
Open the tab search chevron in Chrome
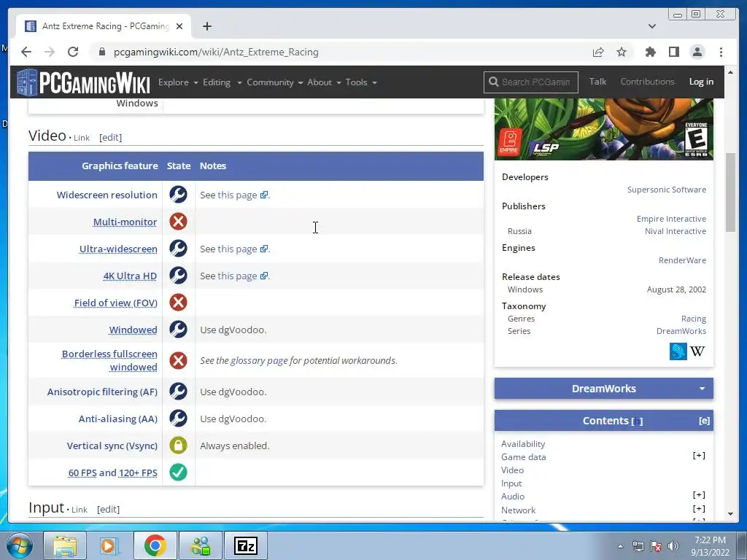coord(651,26)
